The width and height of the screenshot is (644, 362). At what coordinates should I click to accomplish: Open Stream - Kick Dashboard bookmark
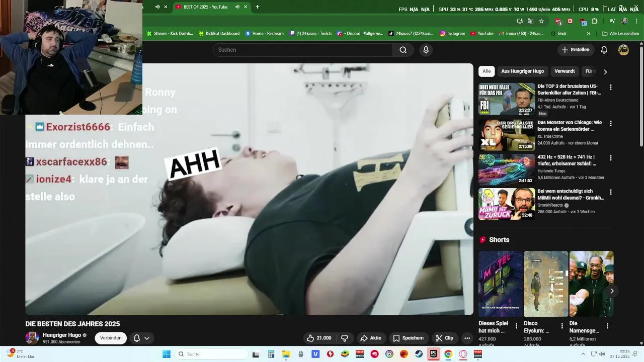(x=170, y=33)
